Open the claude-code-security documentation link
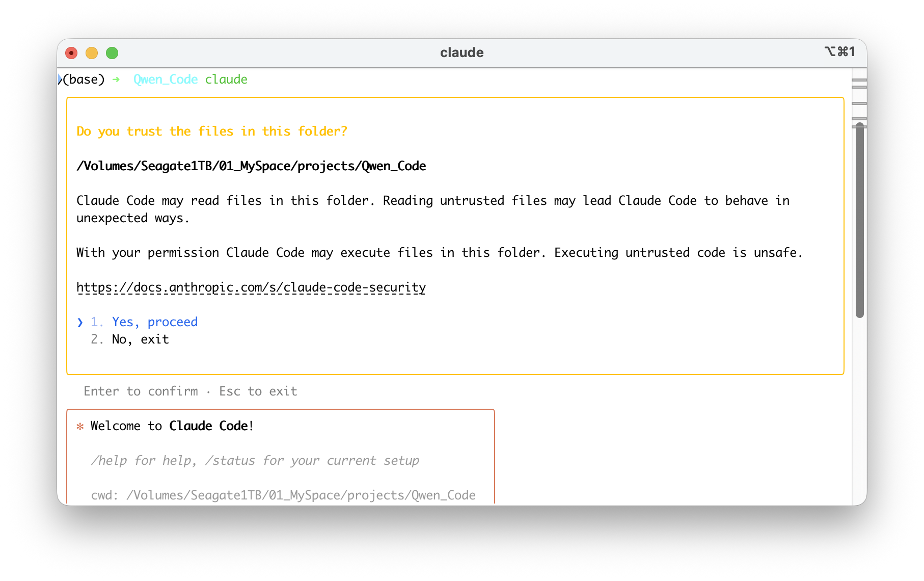The height and width of the screenshot is (581, 924). [251, 287]
